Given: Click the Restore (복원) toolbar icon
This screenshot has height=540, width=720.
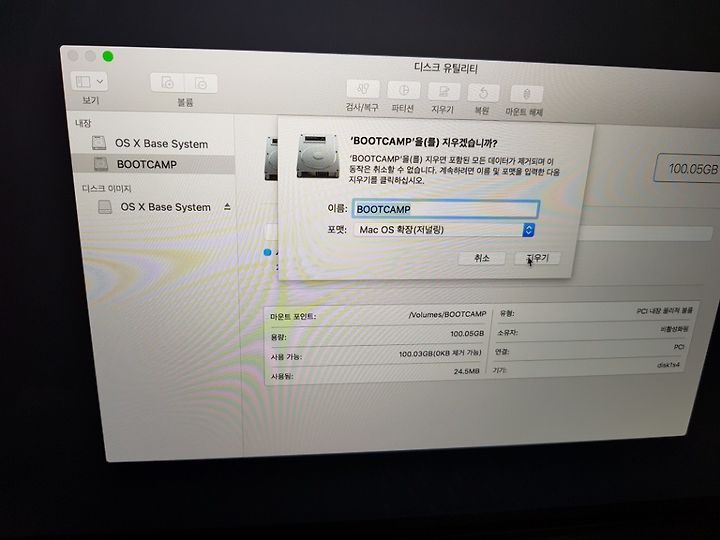Looking at the screenshot, I should [483, 93].
